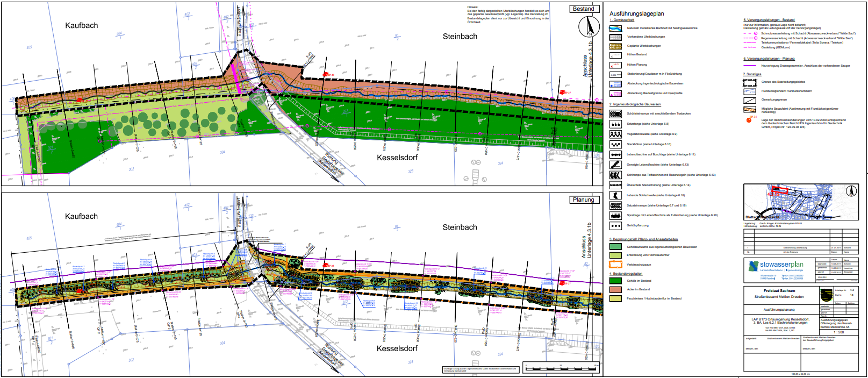The image size is (868, 378).
Task: Click the salmon Acker im Bestand swatch
Action: 615,289
